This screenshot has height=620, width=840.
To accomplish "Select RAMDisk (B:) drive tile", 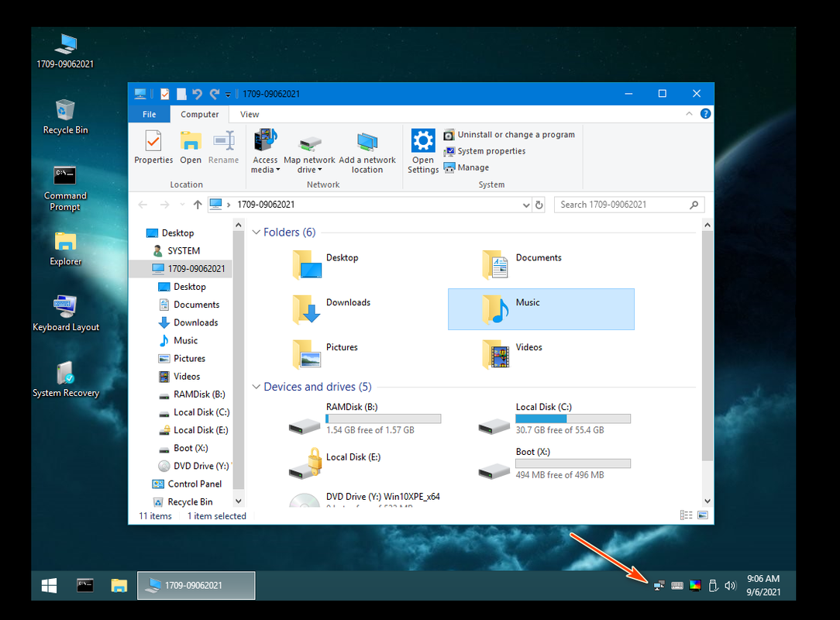I will (x=364, y=418).
